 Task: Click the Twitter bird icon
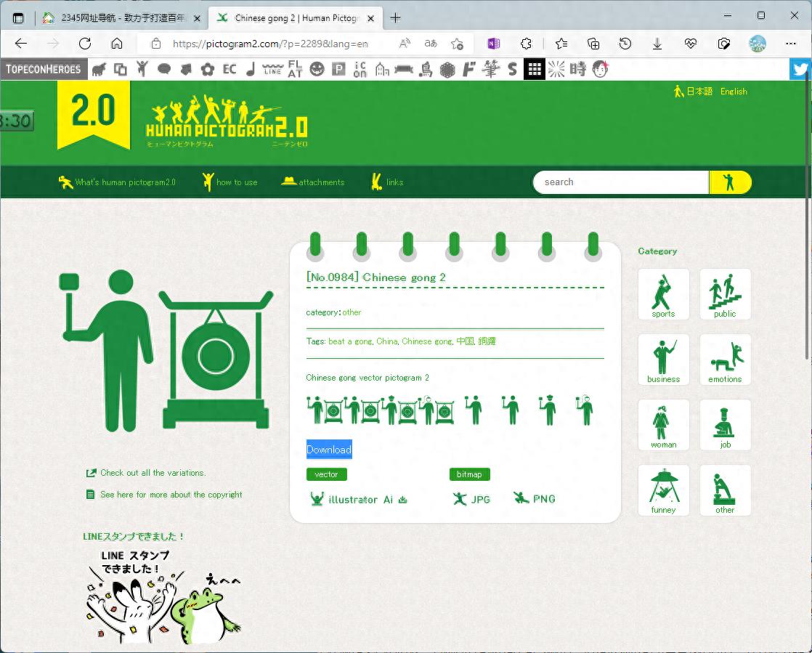tap(800, 69)
